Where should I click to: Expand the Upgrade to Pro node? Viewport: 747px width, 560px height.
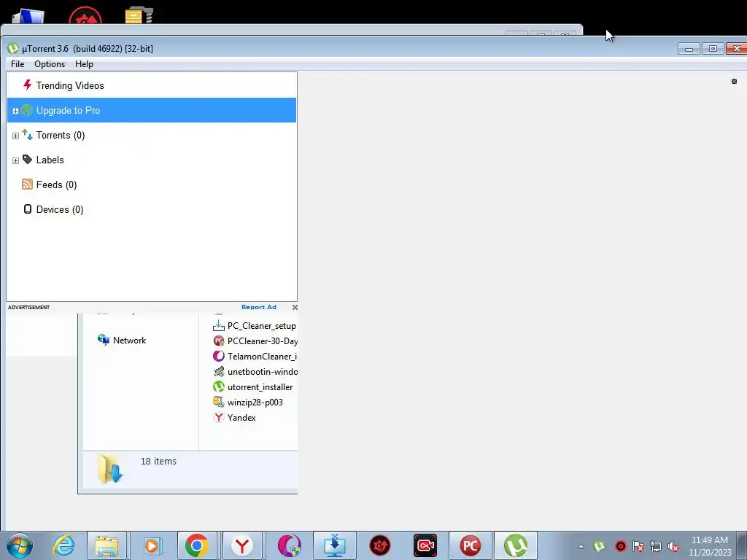click(15, 111)
